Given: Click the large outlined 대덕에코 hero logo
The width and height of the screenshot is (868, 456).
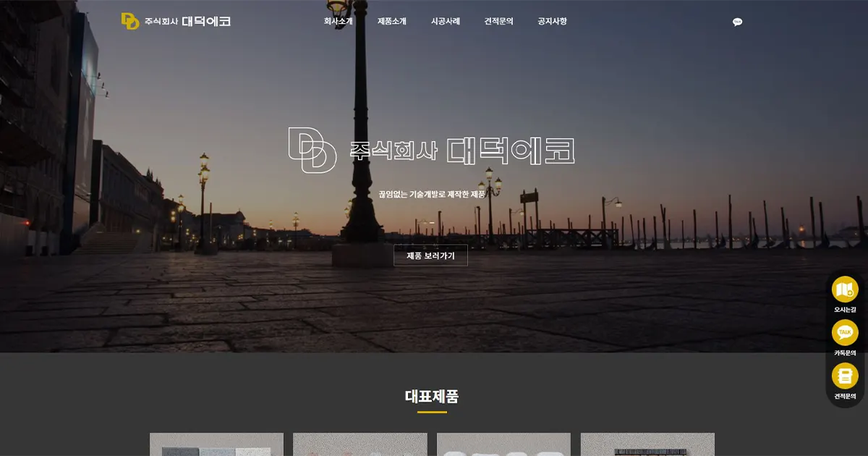Looking at the screenshot, I should (x=431, y=151).
